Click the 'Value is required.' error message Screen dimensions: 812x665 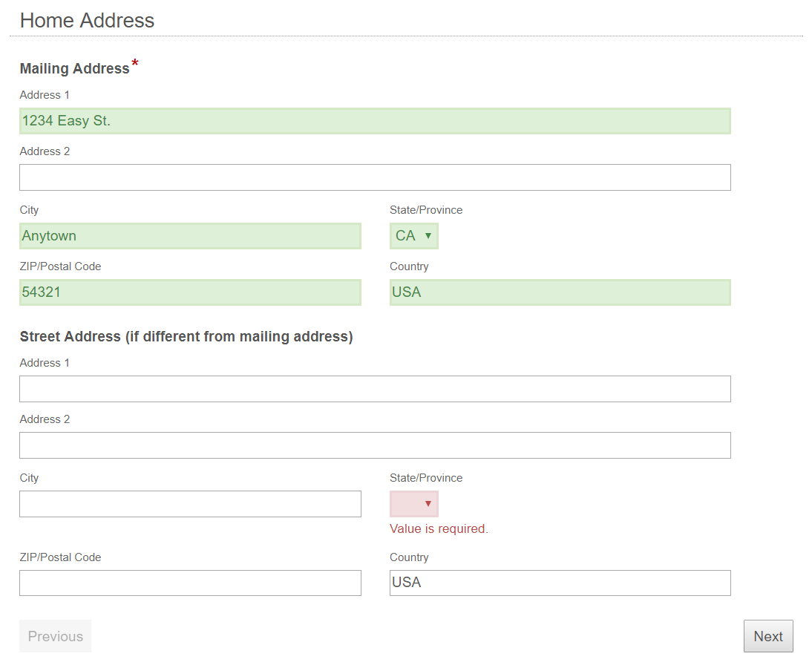pyautogui.click(x=439, y=529)
